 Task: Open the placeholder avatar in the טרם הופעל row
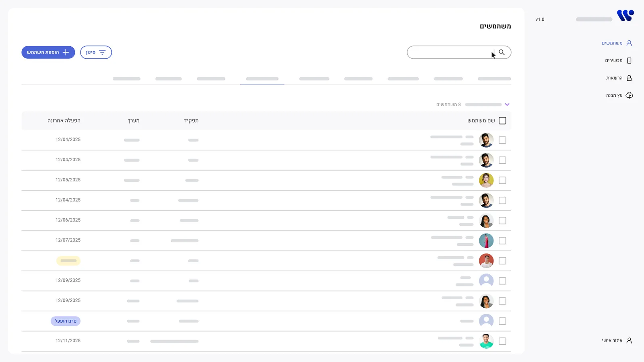click(x=486, y=321)
